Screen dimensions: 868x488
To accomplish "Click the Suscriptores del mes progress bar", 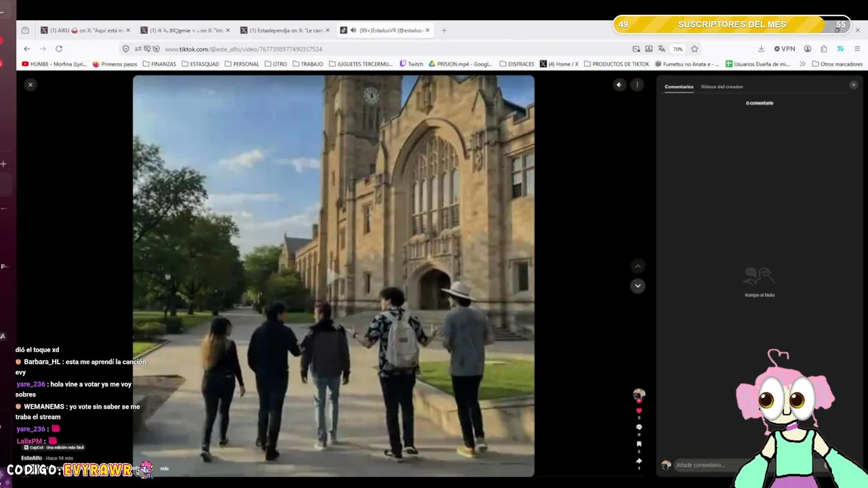I will [x=732, y=24].
